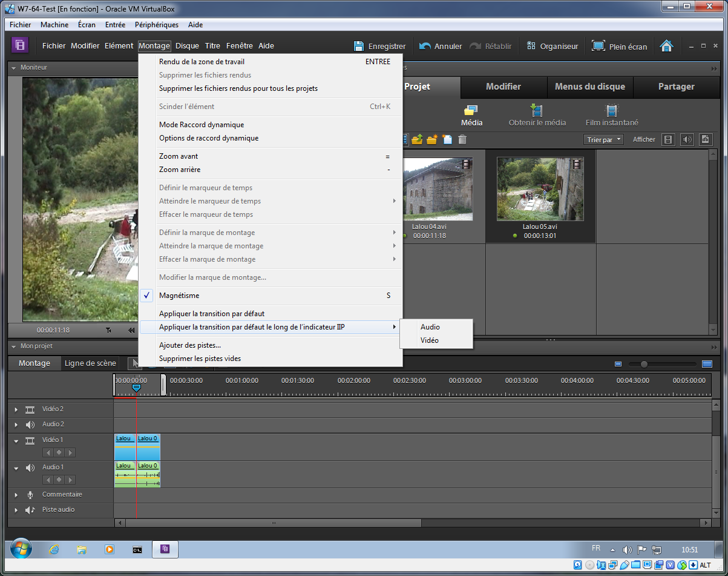Toggle audio files display filter next to Afficher

pos(687,139)
